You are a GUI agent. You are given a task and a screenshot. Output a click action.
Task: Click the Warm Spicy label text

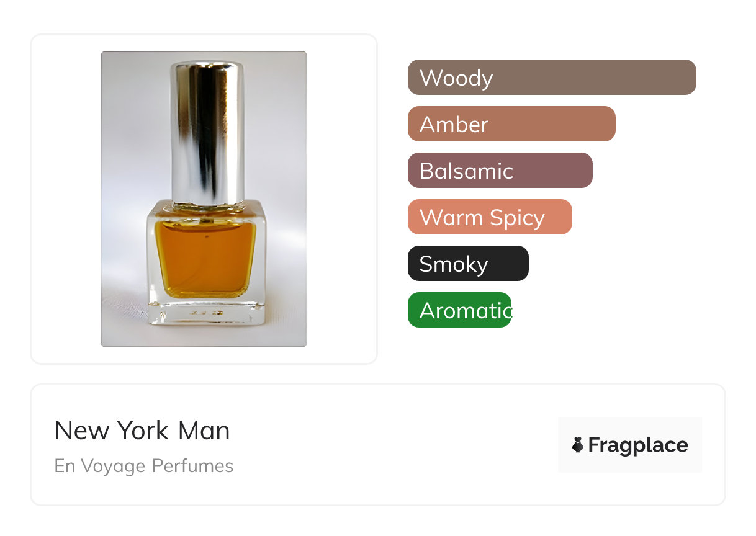[482, 218]
